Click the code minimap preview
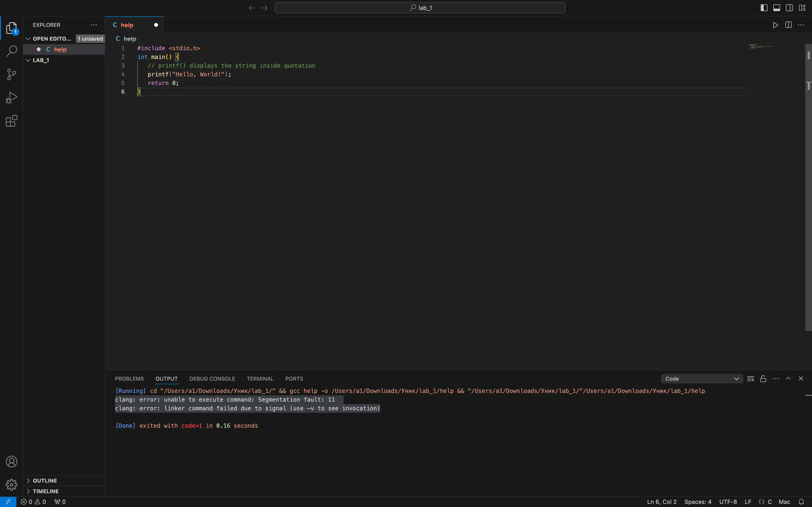The width and height of the screenshot is (812, 507). tap(761, 47)
